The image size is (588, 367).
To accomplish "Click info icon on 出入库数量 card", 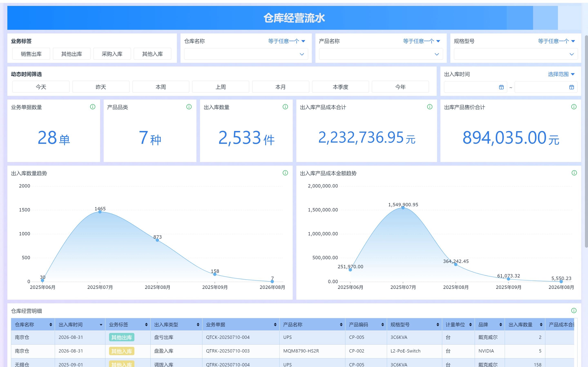I will point(285,107).
